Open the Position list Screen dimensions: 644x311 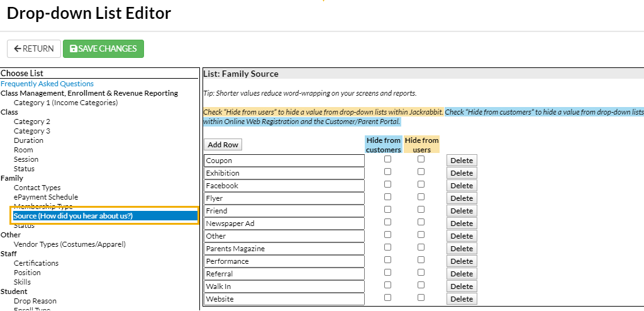click(x=27, y=273)
